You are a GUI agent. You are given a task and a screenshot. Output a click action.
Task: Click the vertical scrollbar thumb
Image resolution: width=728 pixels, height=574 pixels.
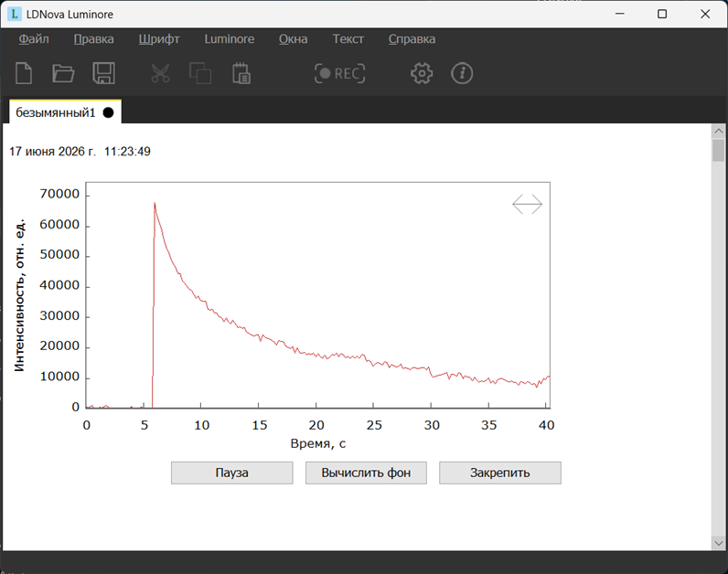[719, 150]
